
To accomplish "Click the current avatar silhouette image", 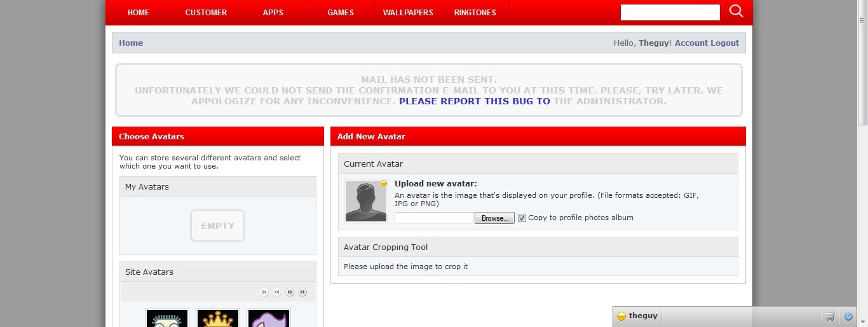I will tap(365, 202).
